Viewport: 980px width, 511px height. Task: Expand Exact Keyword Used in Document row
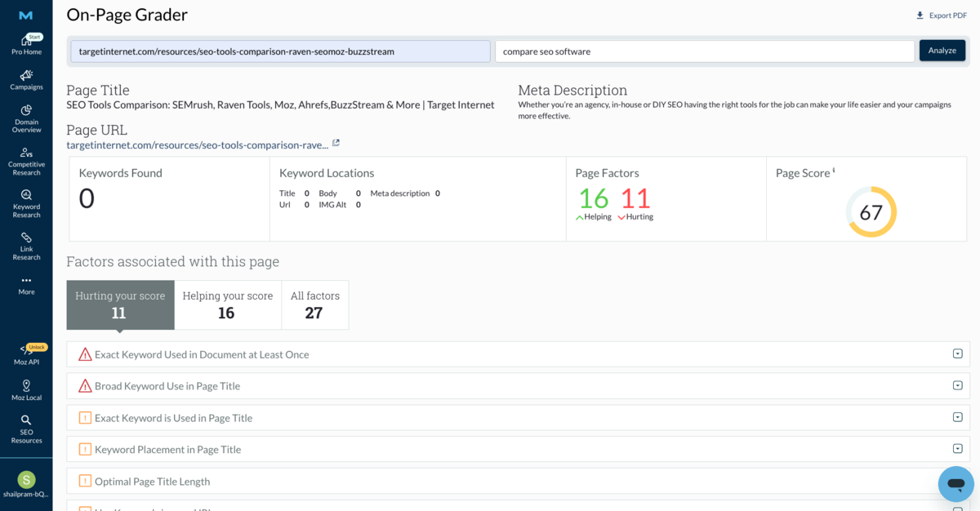[x=958, y=353]
